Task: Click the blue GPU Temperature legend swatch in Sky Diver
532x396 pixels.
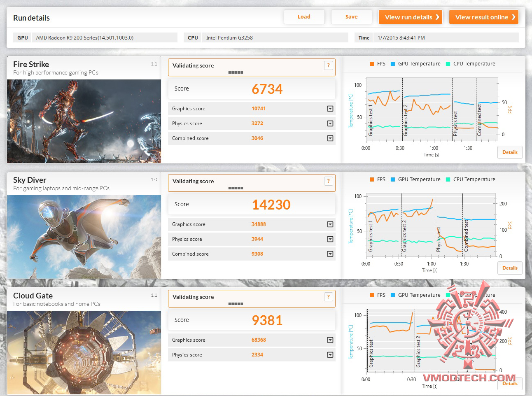Action: tap(393, 179)
